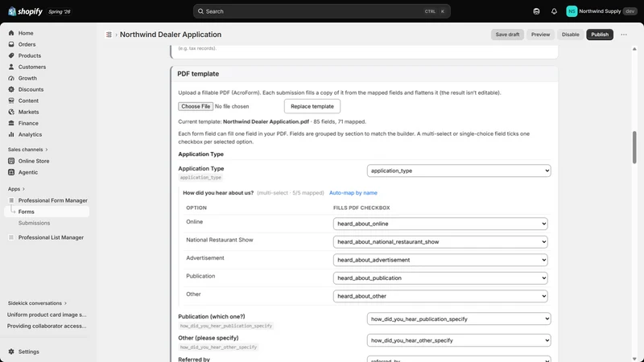Open the heard_about_national_restaurant_show dropdown
This screenshot has height=362, width=644.
[x=440, y=242]
